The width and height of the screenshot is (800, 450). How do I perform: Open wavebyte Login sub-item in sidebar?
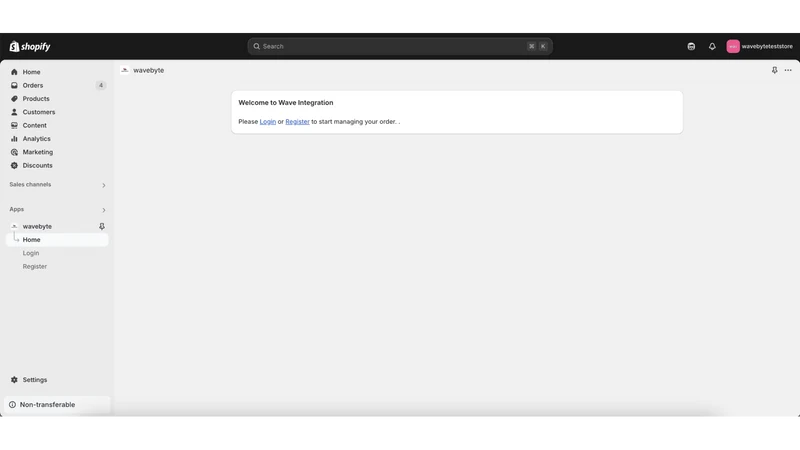click(31, 253)
